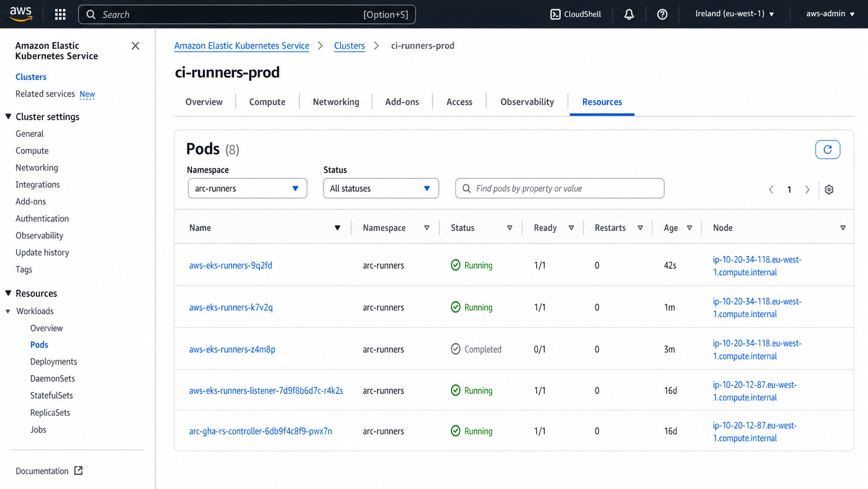Refresh the Pods list
Viewport: 868px width, 489px height.
[x=828, y=150]
